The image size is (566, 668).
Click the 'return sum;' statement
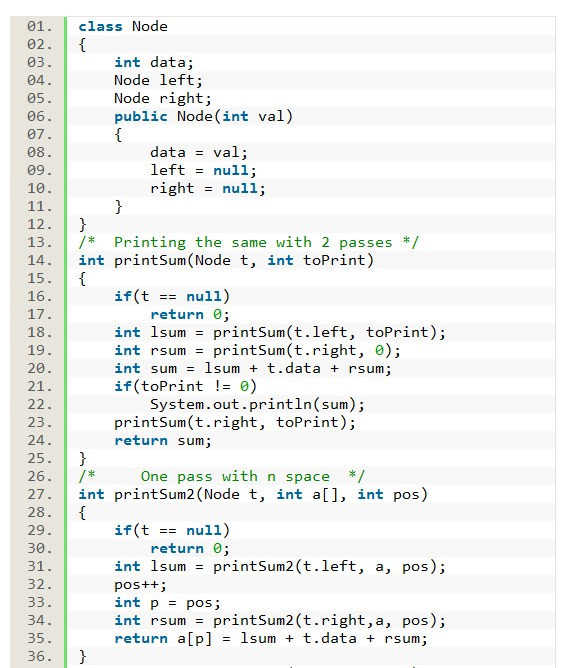coord(163,440)
